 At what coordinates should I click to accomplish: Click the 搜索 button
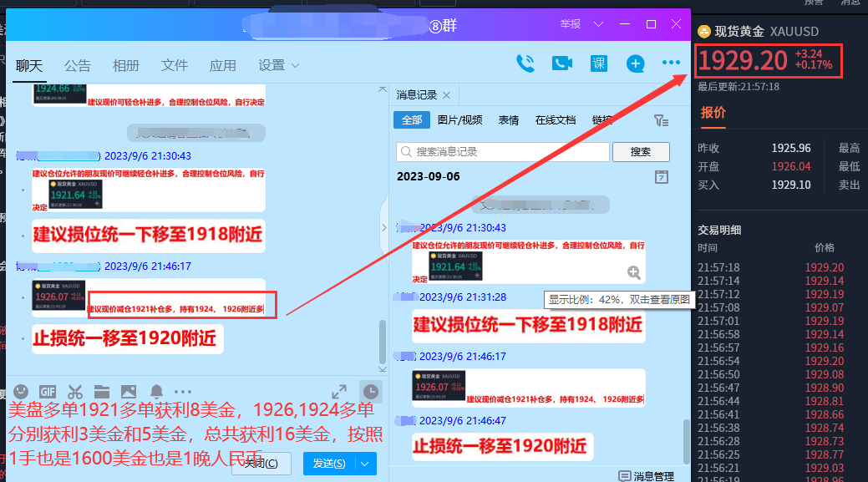click(x=641, y=152)
